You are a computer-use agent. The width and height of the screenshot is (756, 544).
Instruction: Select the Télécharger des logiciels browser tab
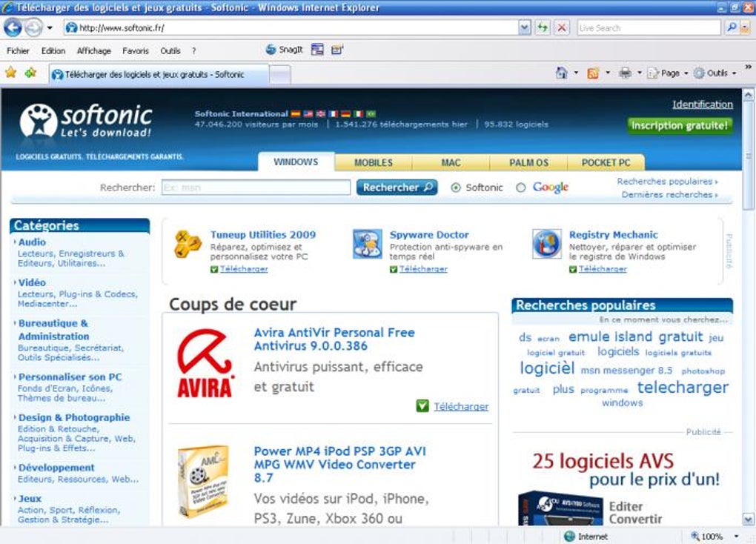159,75
